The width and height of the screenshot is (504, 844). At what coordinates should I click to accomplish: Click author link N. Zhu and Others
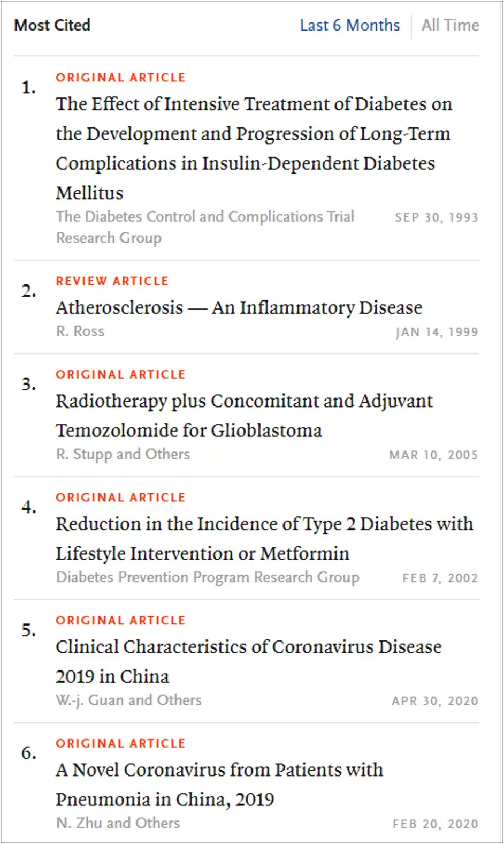coord(118,823)
